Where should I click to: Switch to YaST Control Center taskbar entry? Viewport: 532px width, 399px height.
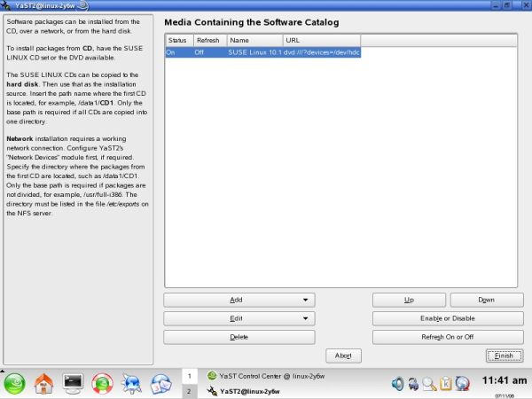266,376
